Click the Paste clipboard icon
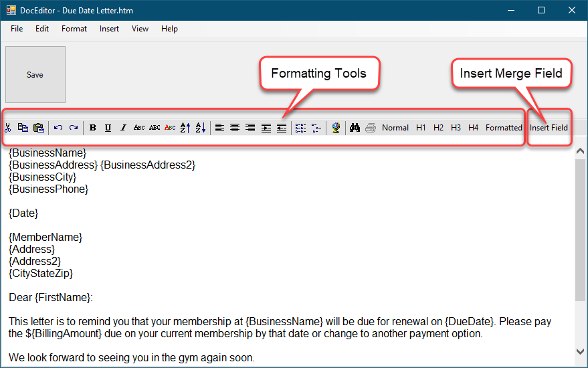This screenshot has width=588, height=368. click(38, 128)
